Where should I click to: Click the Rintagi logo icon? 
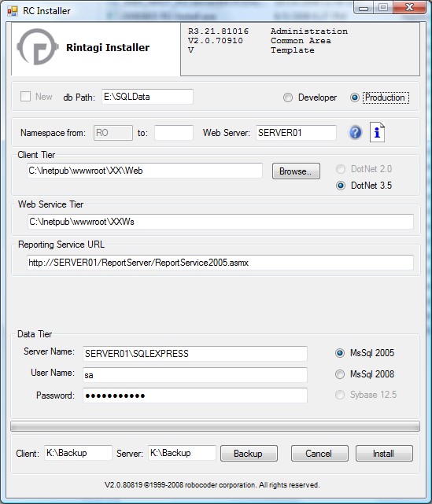pyautogui.click(x=37, y=47)
